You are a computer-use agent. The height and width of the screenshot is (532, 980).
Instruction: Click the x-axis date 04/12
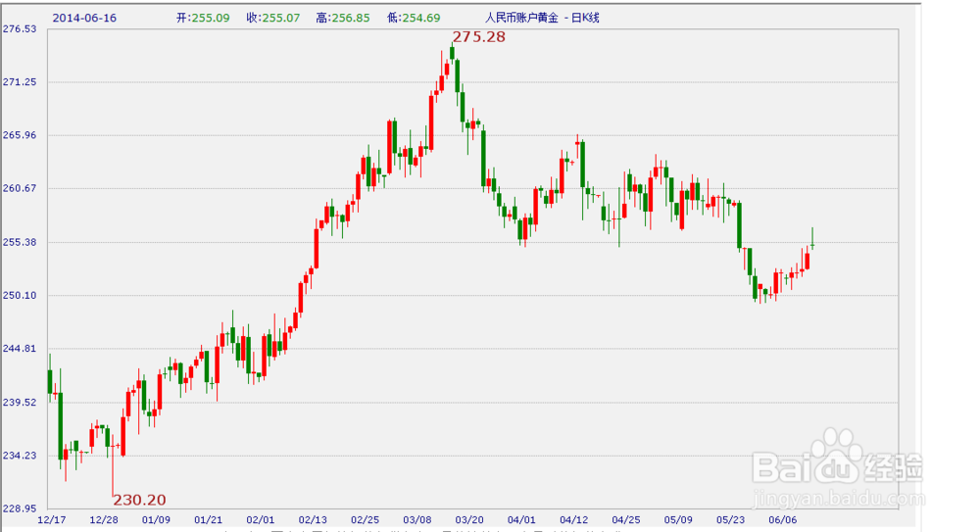click(x=573, y=520)
